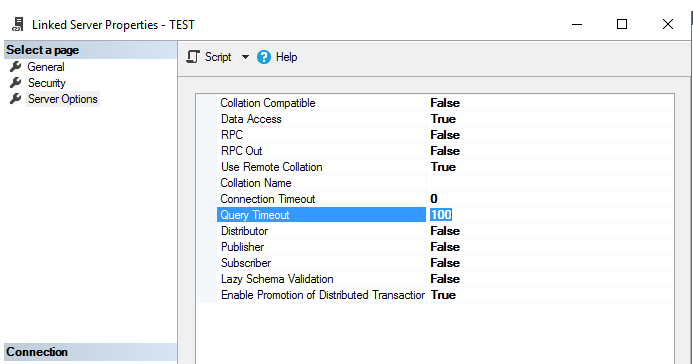Image resolution: width=693 pixels, height=364 pixels.
Task: Select the Collation Compatible row label
Action: (x=268, y=103)
